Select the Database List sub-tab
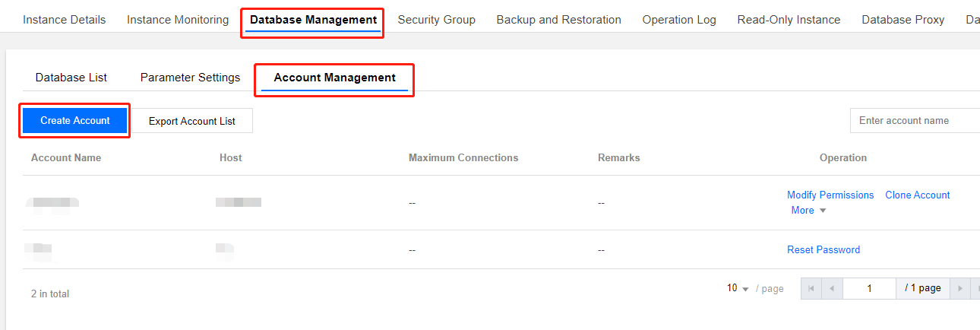This screenshot has height=330, width=980. click(x=71, y=78)
